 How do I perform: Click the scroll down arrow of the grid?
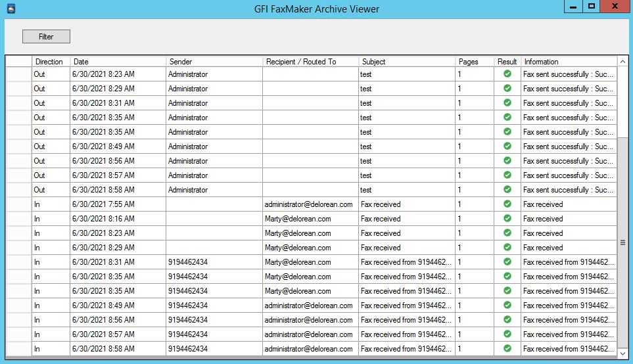tap(622, 353)
